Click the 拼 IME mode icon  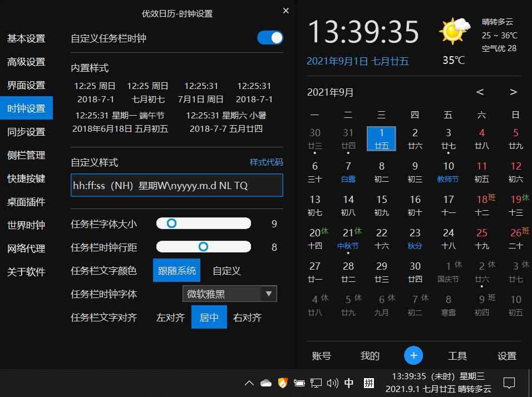pos(368,383)
